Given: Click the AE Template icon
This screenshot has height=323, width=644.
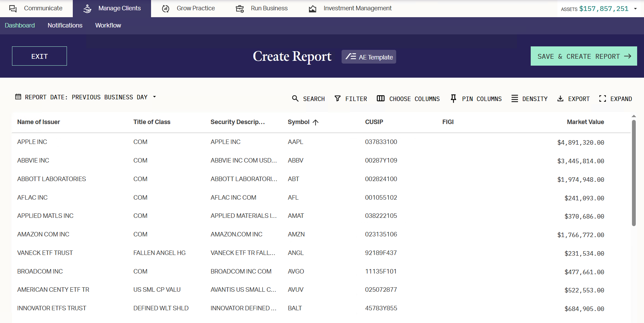Looking at the screenshot, I should coord(350,57).
